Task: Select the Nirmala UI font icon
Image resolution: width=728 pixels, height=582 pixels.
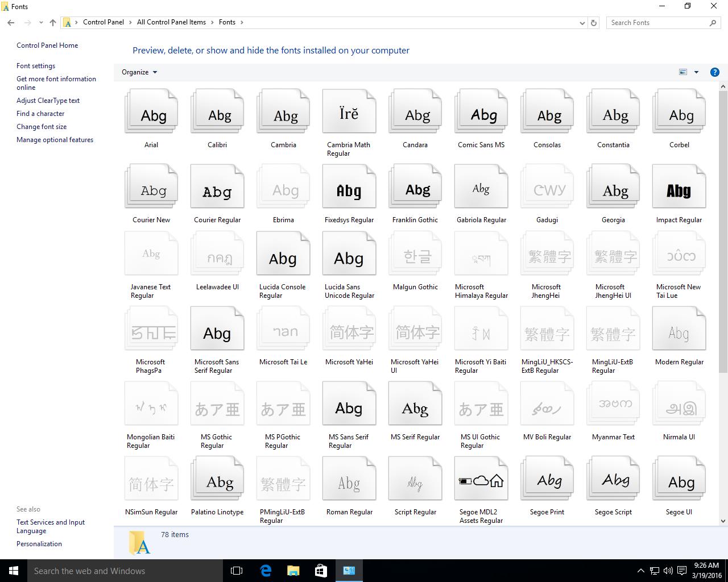Action: click(x=679, y=404)
